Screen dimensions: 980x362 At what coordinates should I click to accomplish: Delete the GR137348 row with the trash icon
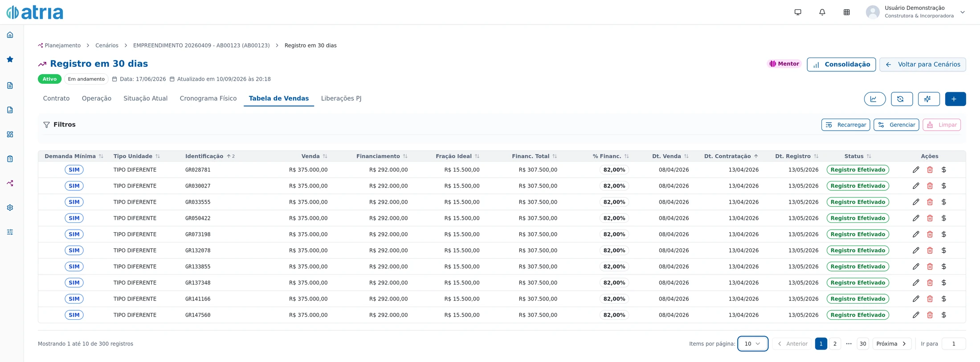pyautogui.click(x=930, y=283)
